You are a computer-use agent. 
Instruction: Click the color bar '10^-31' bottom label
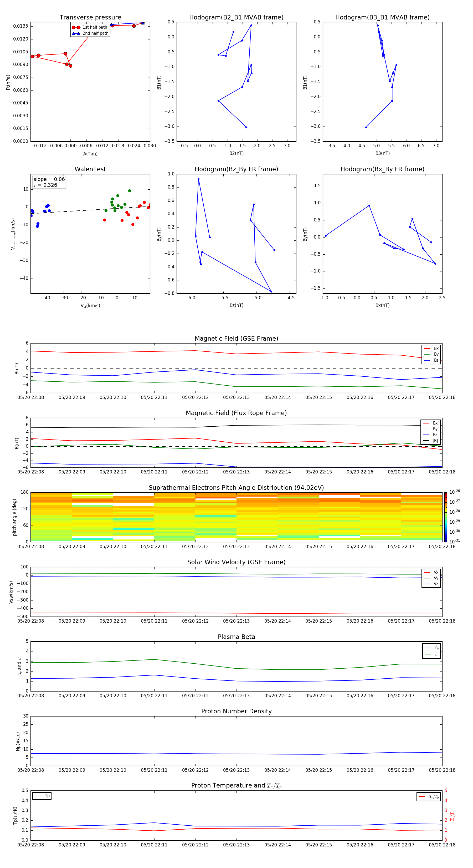point(455,542)
